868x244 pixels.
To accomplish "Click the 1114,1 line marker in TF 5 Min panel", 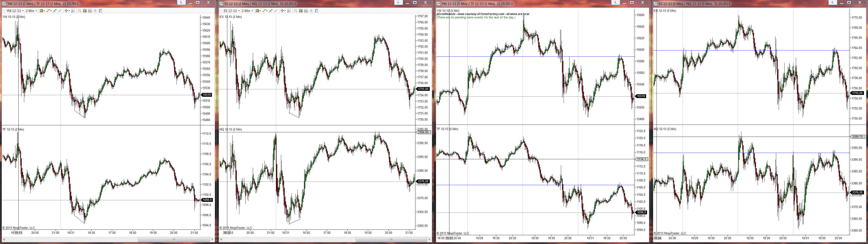I will tap(641, 159).
